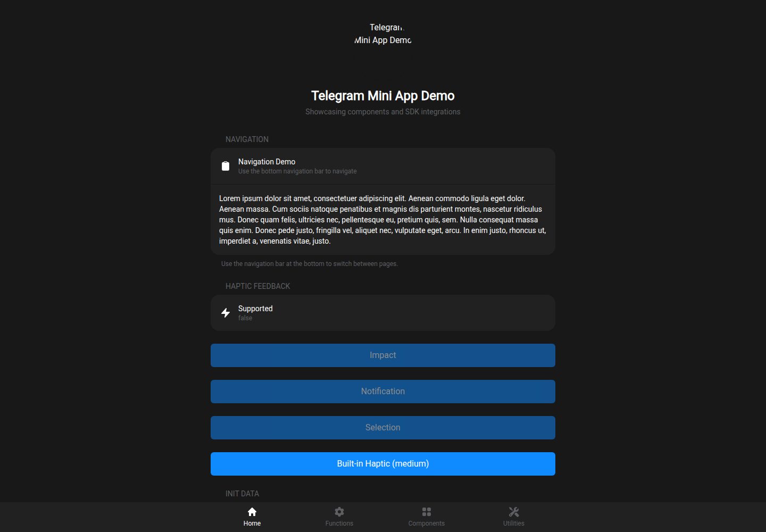Click 'Use the bottom navigation bar to navigate' subtitle
This screenshot has height=532, width=766.
point(297,171)
